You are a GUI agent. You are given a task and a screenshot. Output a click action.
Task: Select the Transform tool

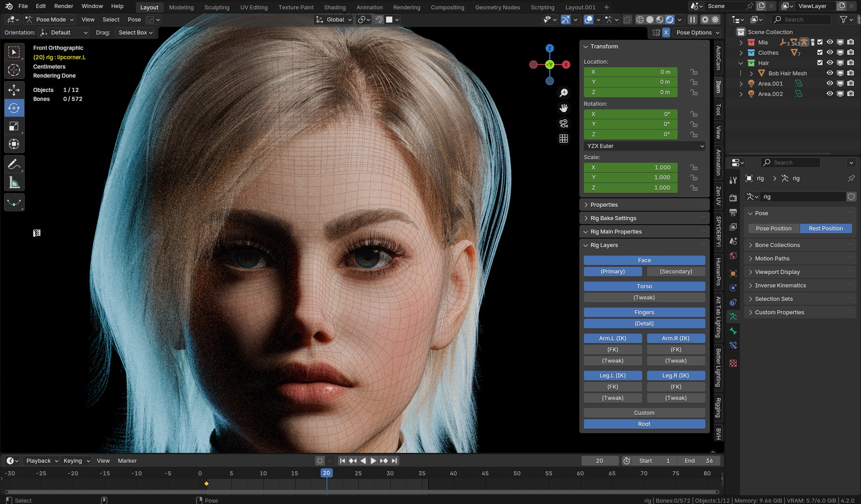[x=14, y=144]
